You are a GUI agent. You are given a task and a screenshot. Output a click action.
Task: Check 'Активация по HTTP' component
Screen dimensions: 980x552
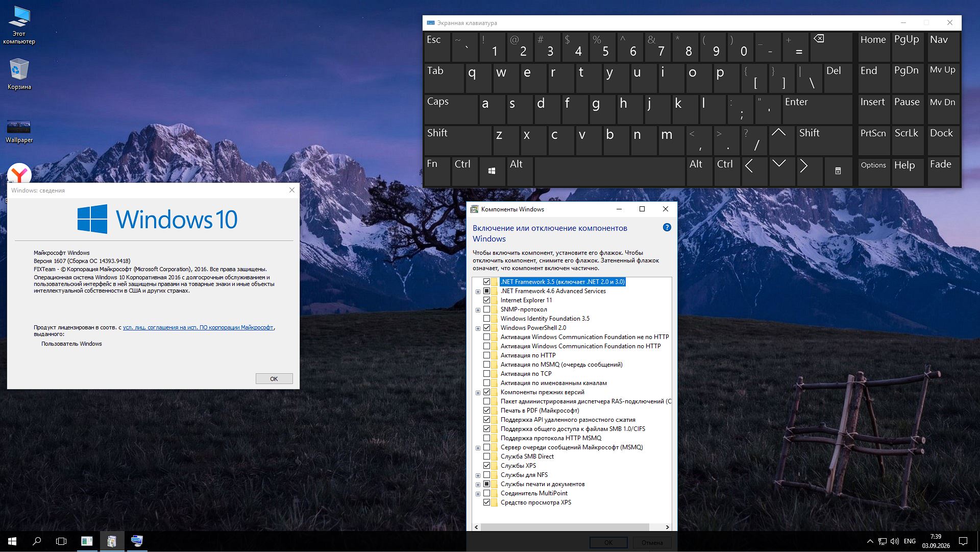point(486,355)
